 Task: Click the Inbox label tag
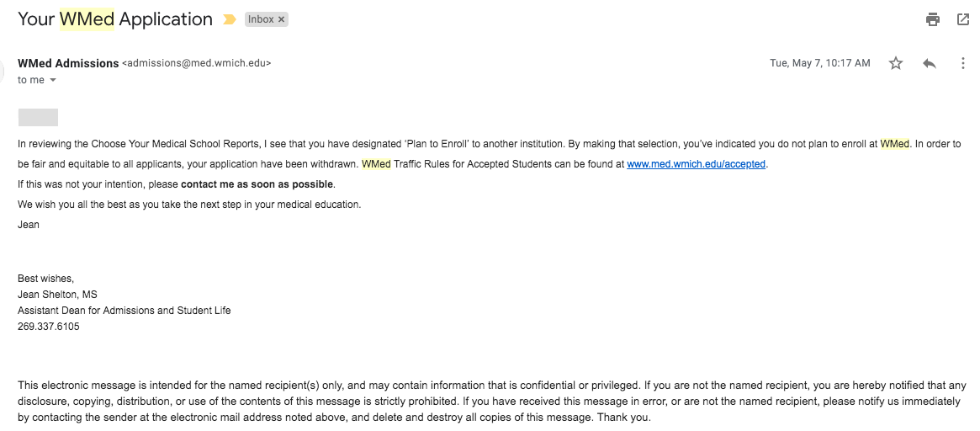[261, 19]
